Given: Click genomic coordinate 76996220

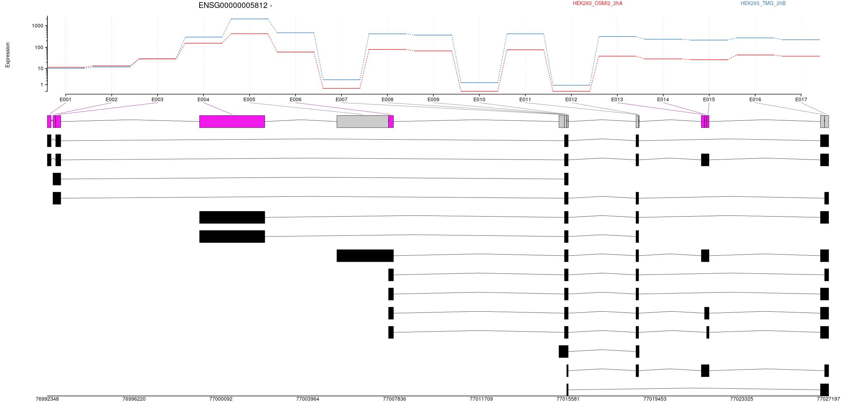Looking at the screenshot, I should tap(134, 399).
